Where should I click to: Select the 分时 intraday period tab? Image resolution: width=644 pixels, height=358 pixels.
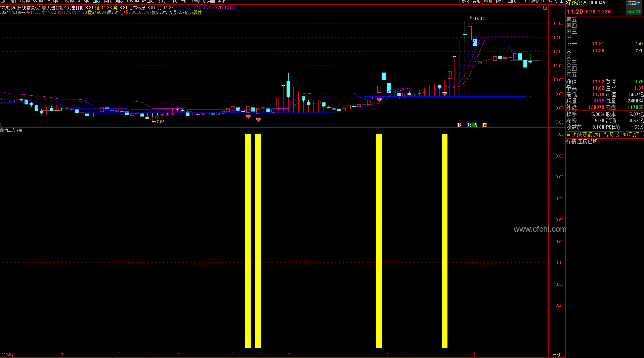pyautogui.click(x=12, y=2)
